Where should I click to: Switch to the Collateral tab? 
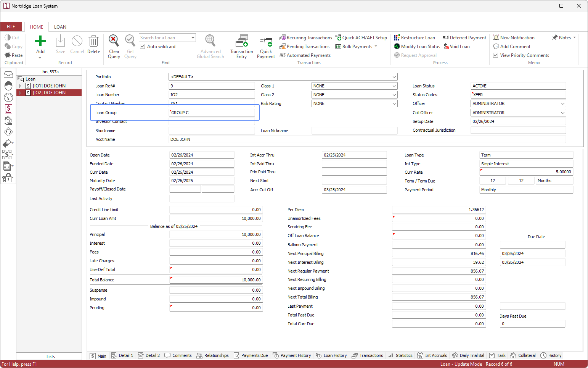click(x=523, y=355)
